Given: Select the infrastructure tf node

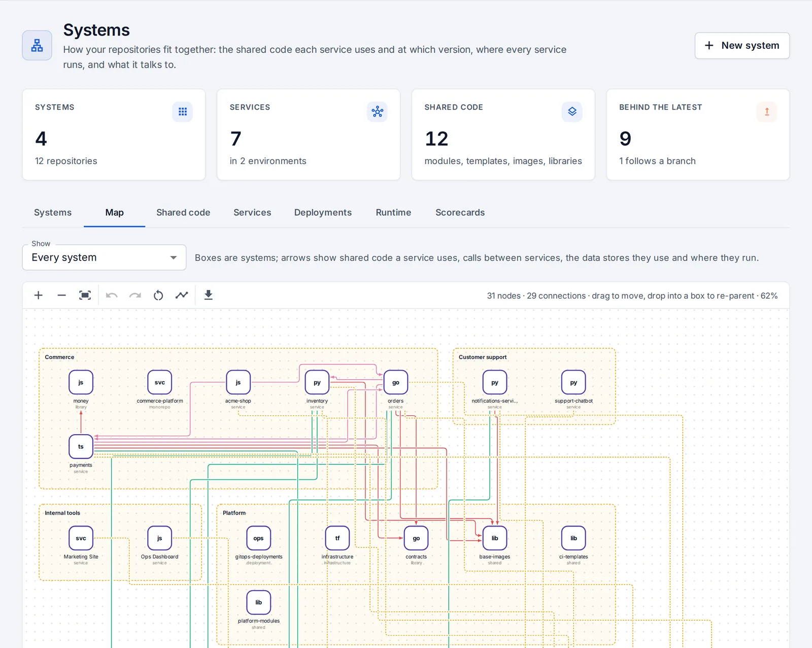Looking at the screenshot, I should [x=337, y=538].
